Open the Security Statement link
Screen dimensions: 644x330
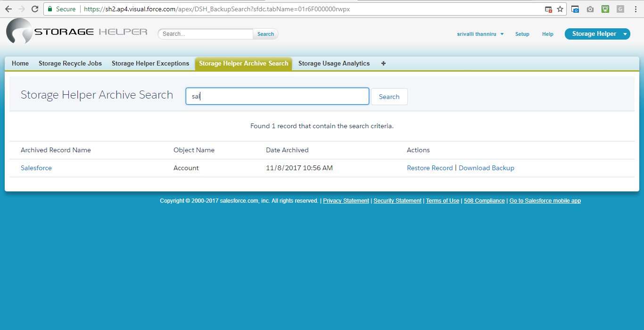pyautogui.click(x=397, y=201)
